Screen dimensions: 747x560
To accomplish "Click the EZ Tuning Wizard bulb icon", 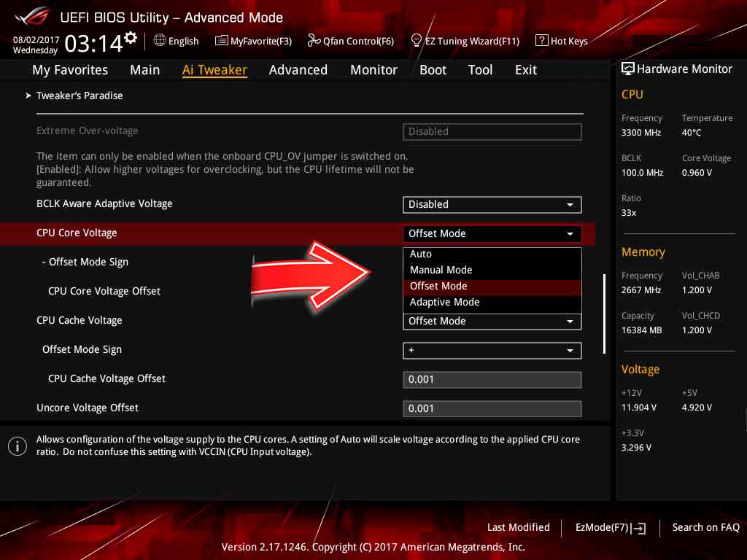I will [416, 41].
